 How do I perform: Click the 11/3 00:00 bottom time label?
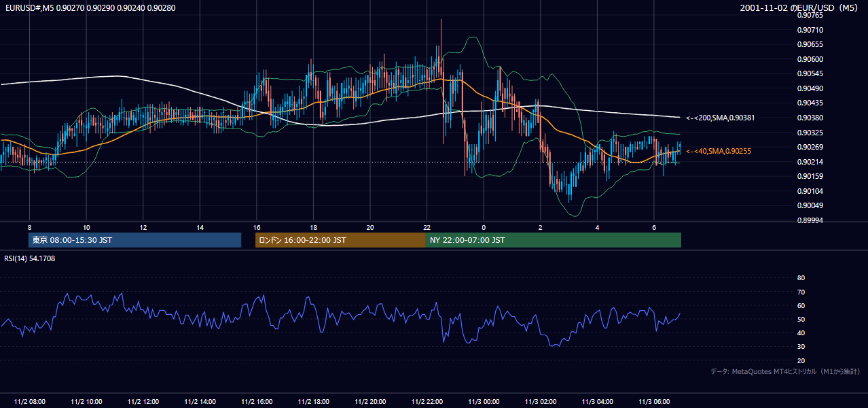(x=484, y=402)
